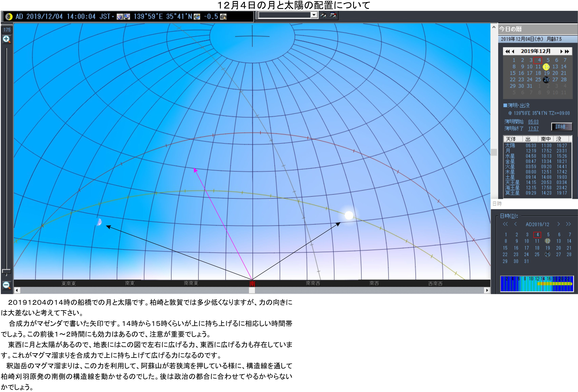The image size is (578, 392).
Task: Go to next month in 2019年12月 calendar
Action: coord(561,51)
